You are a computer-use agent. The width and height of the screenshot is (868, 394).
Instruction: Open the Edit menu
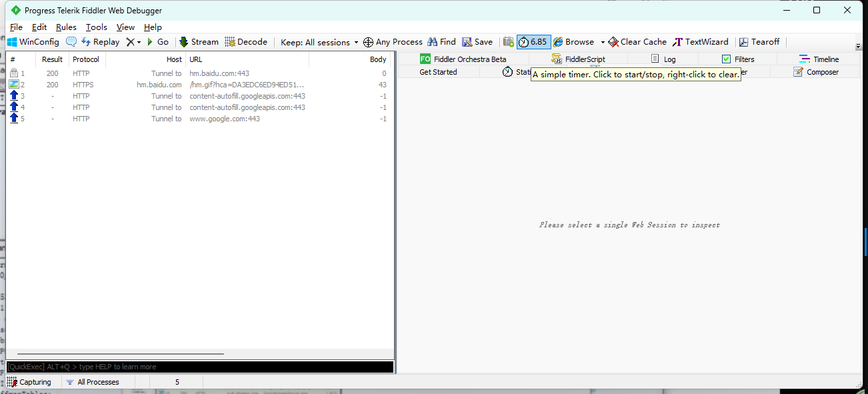click(x=39, y=27)
